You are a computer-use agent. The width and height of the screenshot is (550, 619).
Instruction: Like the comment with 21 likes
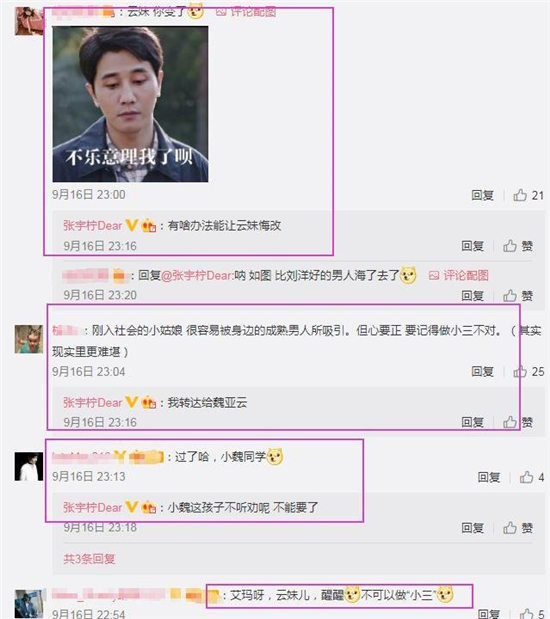click(528, 195)
